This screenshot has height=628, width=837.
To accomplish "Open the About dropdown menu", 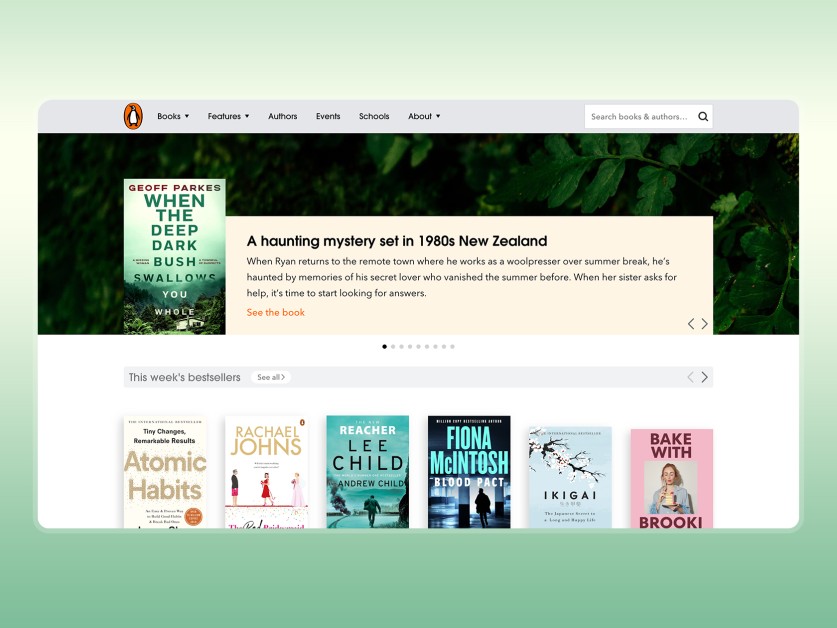I will tap(424, 116).
